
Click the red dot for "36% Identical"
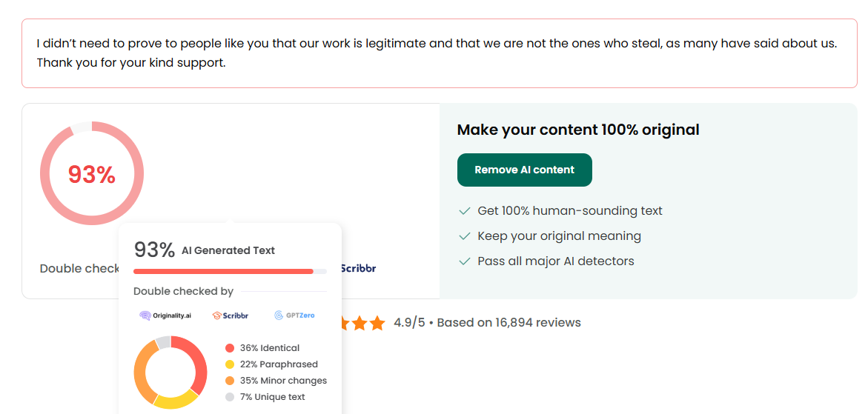point(230,348)
